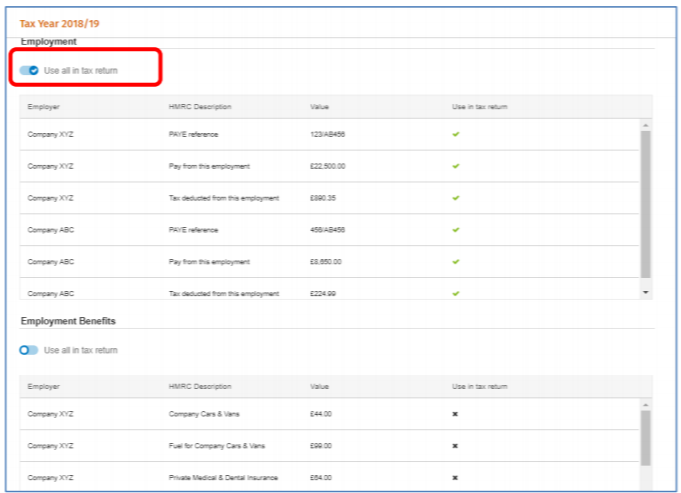This screenshot has height=493, width=681.
Task: Enable the Employment Benefits 'Use all in tax return' switch
Action: click(29, 350)
